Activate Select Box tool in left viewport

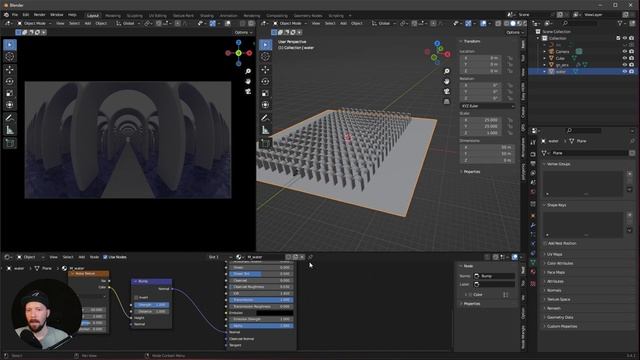pyautogui.click(x=10, y=44)
